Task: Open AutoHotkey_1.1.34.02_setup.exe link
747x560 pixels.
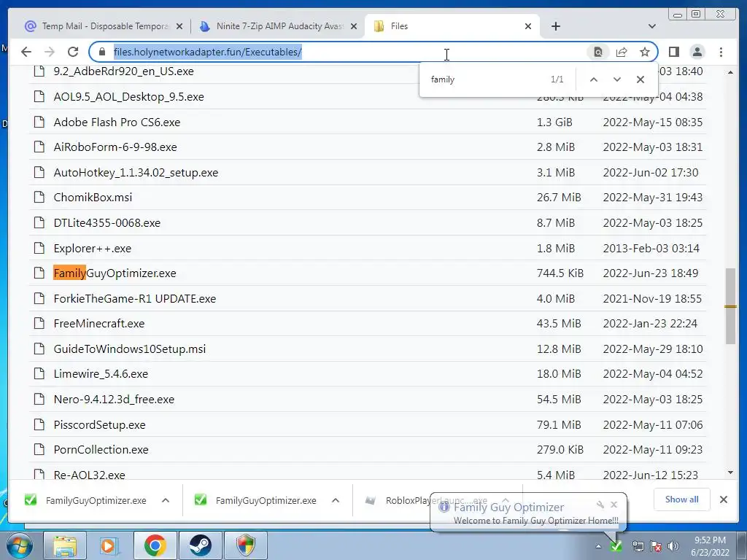Action: click(136, 172)
